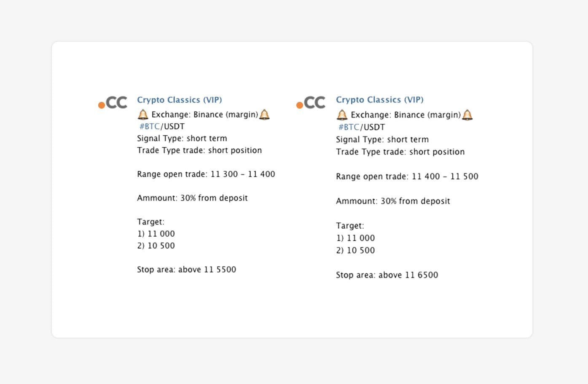
Task: Click the "Target:" heading in the second message
Action: point(350,226)
